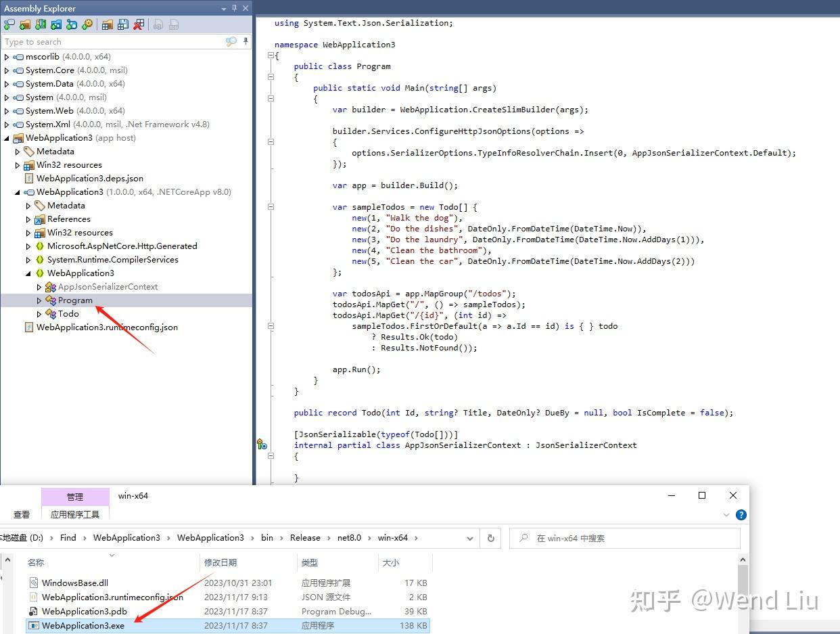
Task: Open assembly from GAC toolbar icon
Action: (41, 25)
